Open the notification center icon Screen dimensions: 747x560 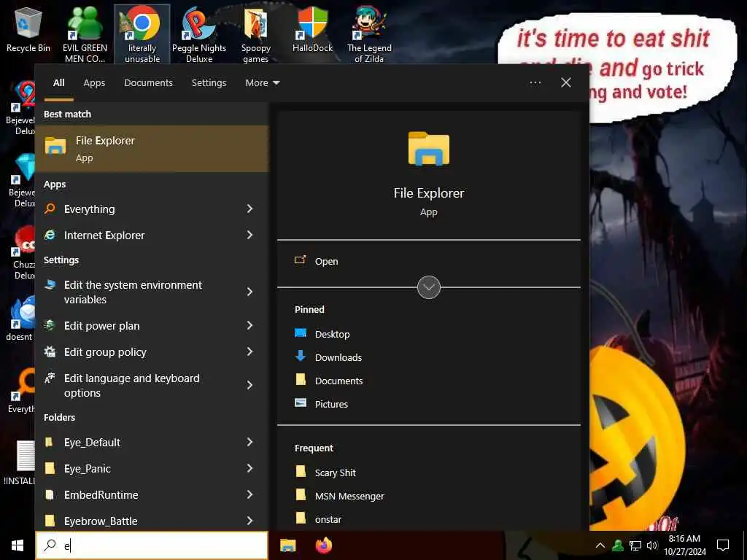tap(723, 545)
